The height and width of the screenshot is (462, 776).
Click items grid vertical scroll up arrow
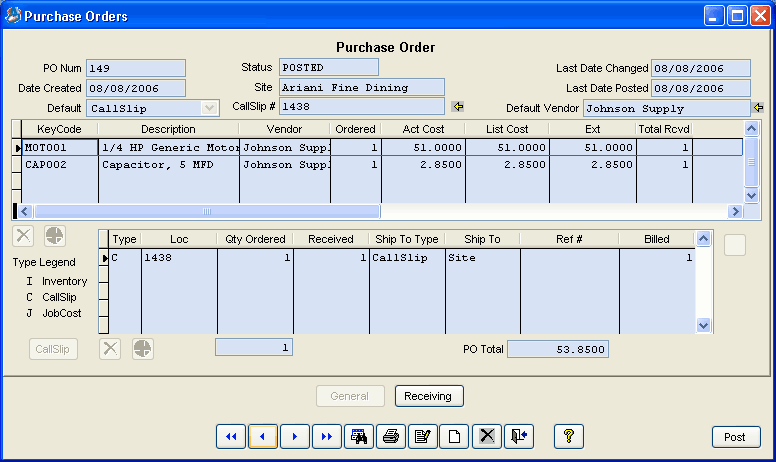pos(751,129)
